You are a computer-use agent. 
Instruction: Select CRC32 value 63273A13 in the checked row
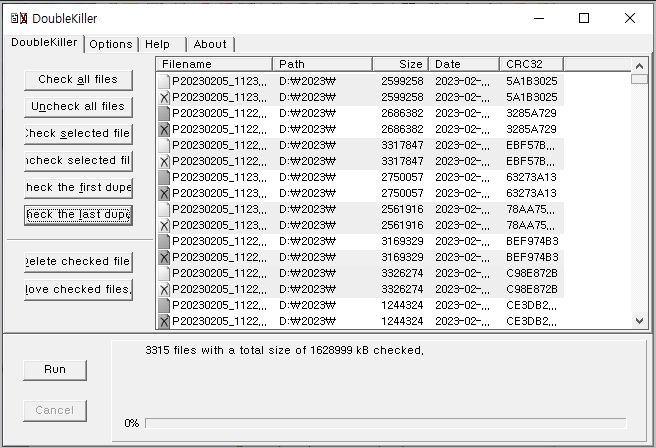pyautogui.click(x=531, y=193)
